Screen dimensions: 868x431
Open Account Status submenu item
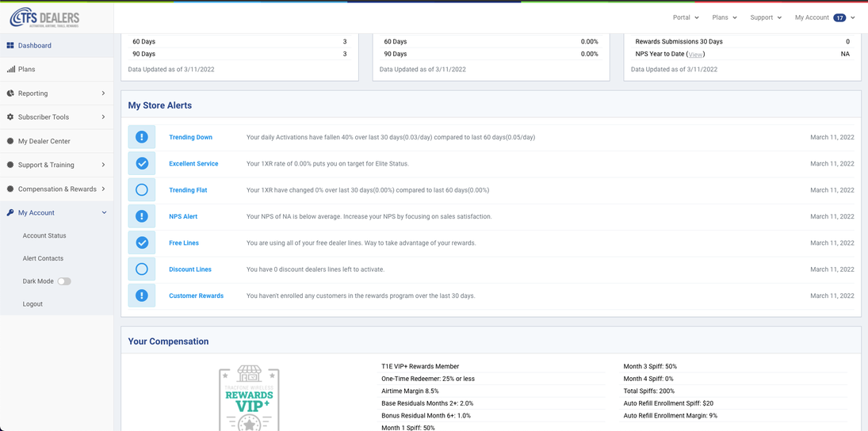[x=44, y=235]
